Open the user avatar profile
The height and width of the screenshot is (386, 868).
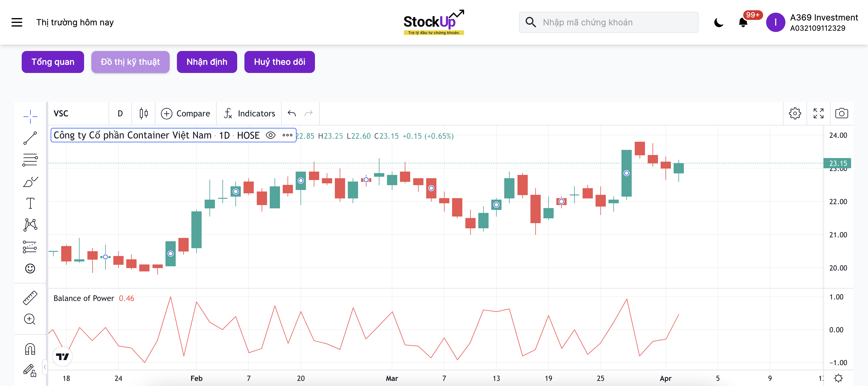(x=775, y=22)
